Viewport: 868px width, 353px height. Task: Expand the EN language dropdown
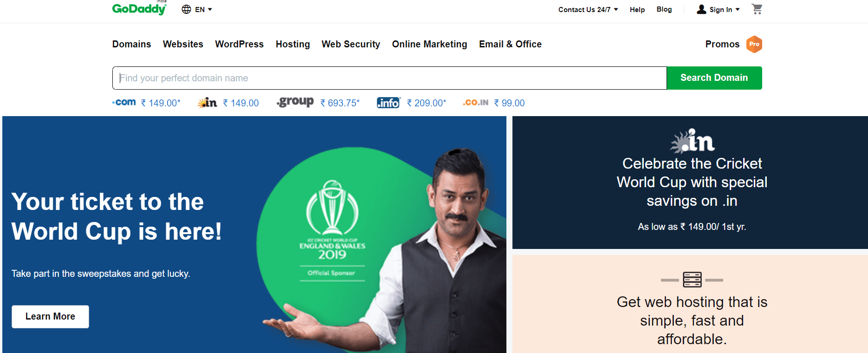click(203, 9)
